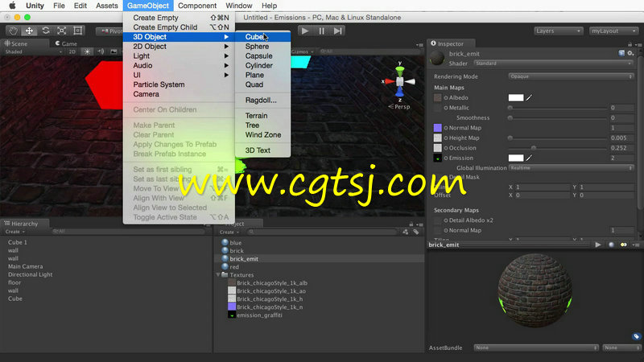This screenshot has width=644, height=362.
Task: Open the Component menu
Action: point(197,6)
